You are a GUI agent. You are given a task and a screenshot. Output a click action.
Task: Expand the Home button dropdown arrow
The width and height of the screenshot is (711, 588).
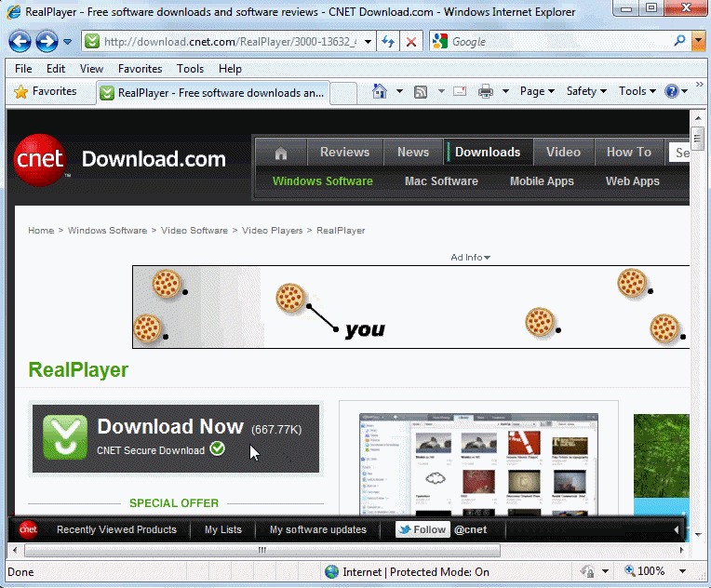tap(399, 91)
